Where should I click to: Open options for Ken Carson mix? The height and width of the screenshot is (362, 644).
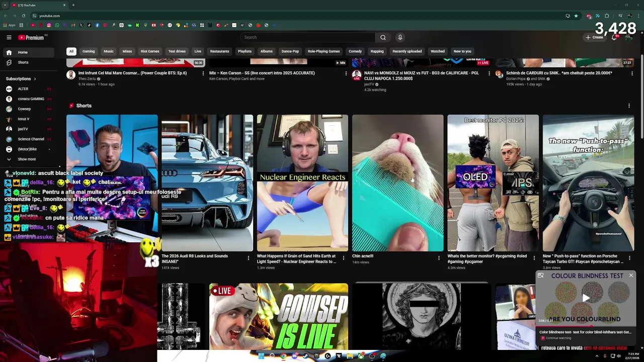346,73
